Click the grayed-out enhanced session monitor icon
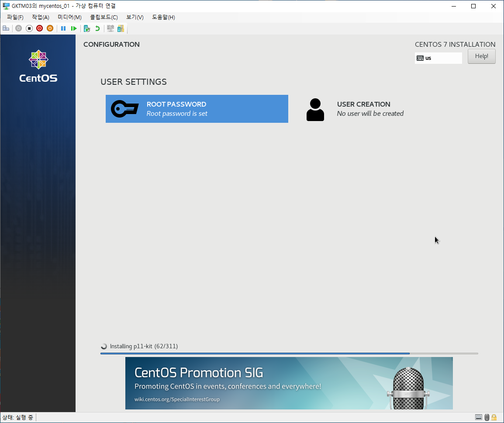This screenshot has width=504, height=423. pos(110,28)
